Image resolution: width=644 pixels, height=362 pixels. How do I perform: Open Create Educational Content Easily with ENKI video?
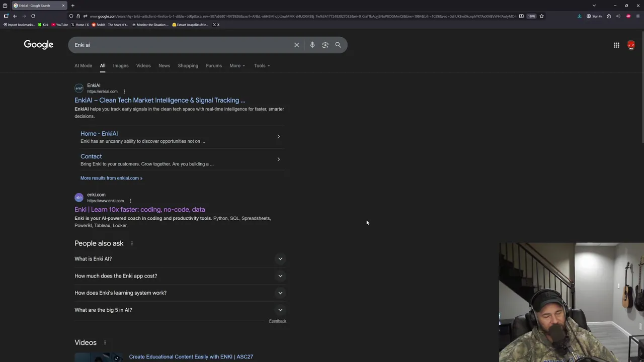tap(191, 356)
